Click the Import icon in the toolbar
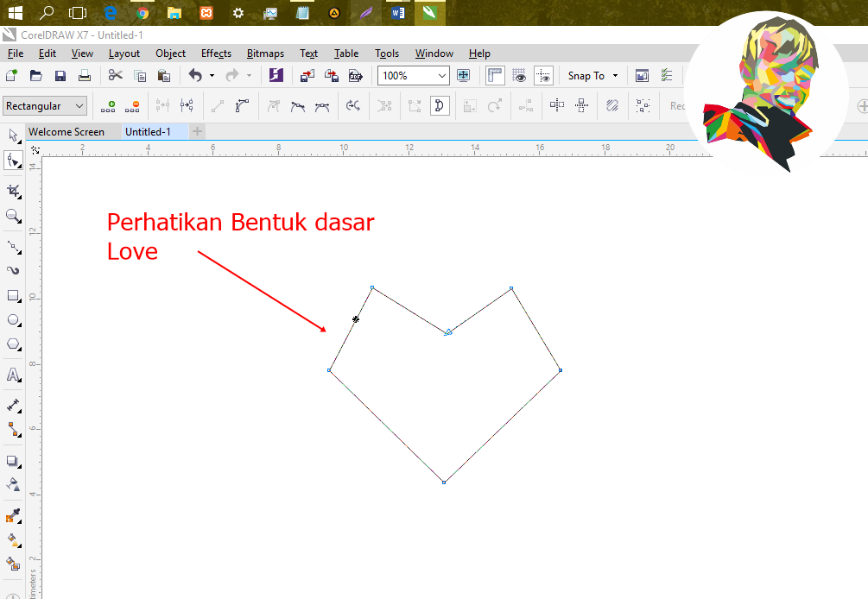Image resolution: width=868 pixels, height=599 pixels. [x=307, y=75]
